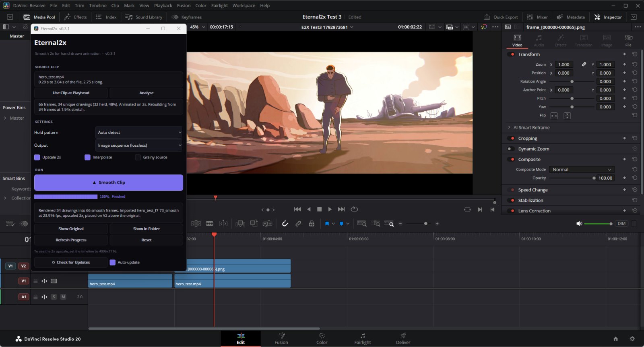Flip image vertically in Inspector
The image size is (644, 347).
(567, 116)
